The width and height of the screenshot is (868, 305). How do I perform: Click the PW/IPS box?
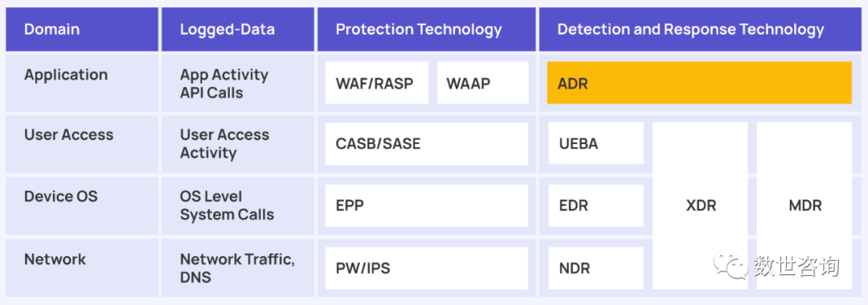(427, 269)
